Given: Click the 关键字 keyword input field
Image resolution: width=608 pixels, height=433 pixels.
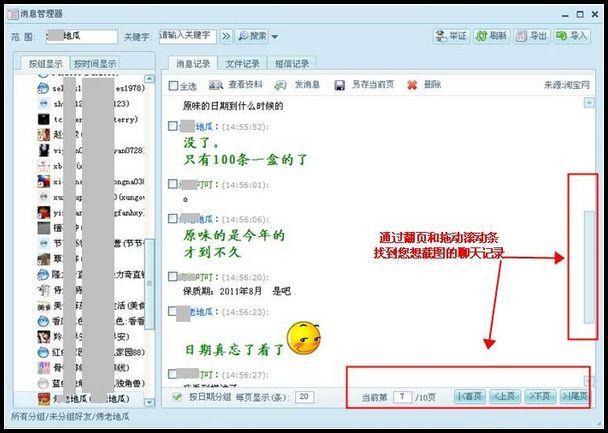Looking at the screenshot, I should pos(187,37).
